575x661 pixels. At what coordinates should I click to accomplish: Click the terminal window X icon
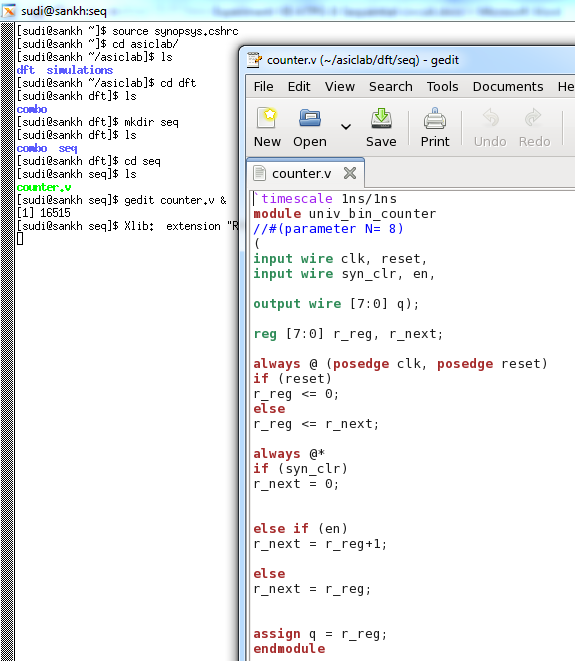[9, 11]
